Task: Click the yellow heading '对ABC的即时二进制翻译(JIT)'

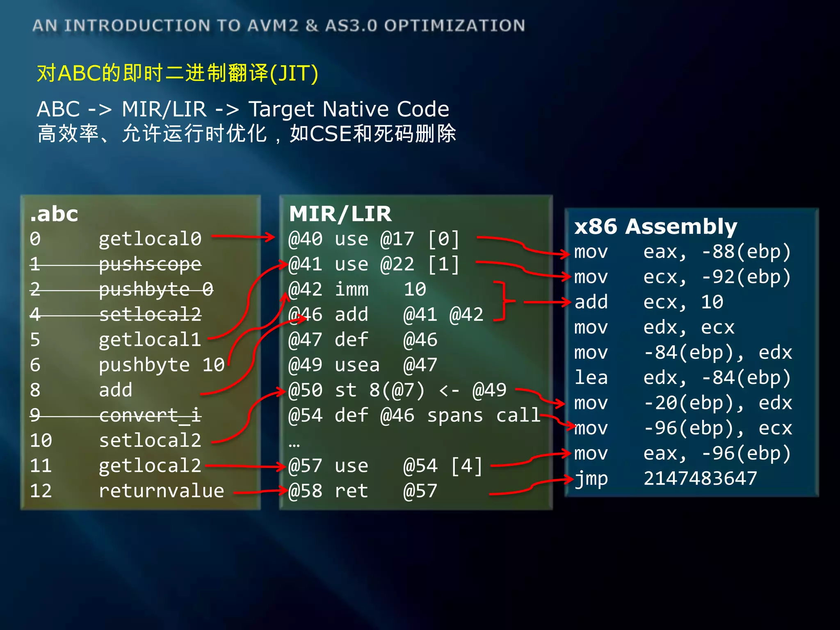Action: point(178,73)
